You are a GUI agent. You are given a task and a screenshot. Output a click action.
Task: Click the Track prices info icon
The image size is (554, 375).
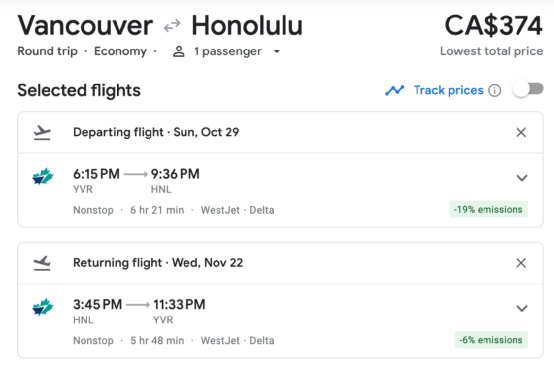point(494,90)
